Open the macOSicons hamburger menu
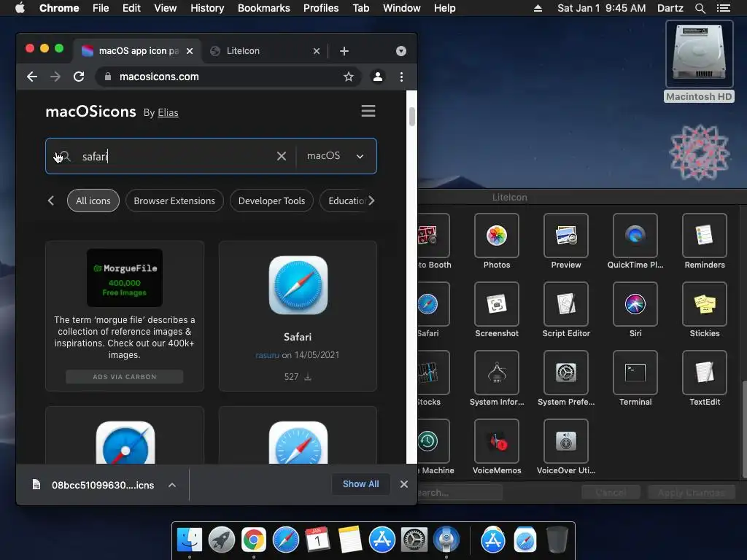 click(368, 111)
